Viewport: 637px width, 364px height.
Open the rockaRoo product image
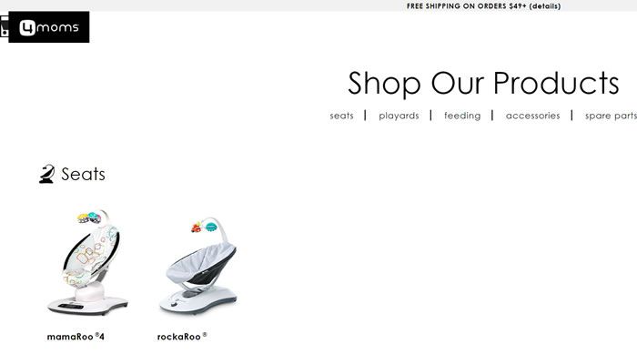(x=197, y=266)
